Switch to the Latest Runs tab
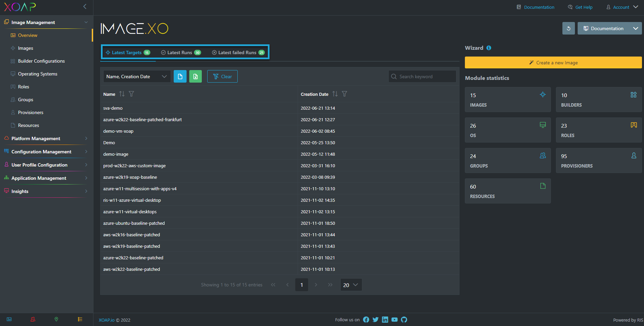Viewport: 644px width, 326px height. point(181,52)
